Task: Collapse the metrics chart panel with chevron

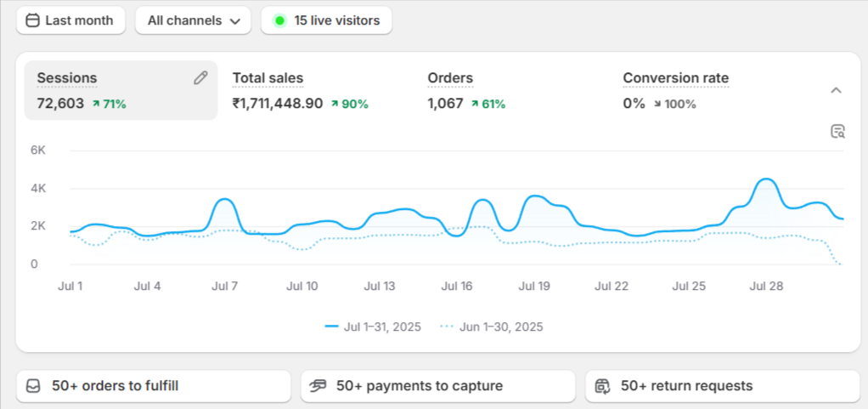Action: point(836,90)
